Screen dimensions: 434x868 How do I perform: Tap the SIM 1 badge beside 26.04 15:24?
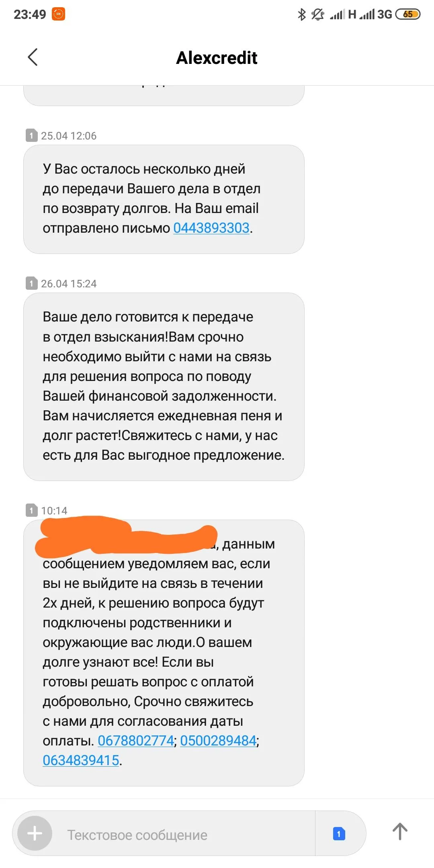[31, 283]
